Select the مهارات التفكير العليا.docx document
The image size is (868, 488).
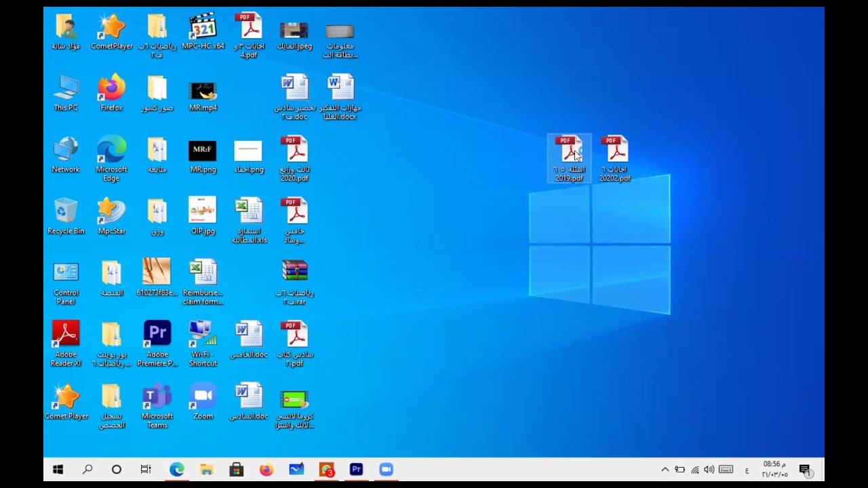(340, 98)
